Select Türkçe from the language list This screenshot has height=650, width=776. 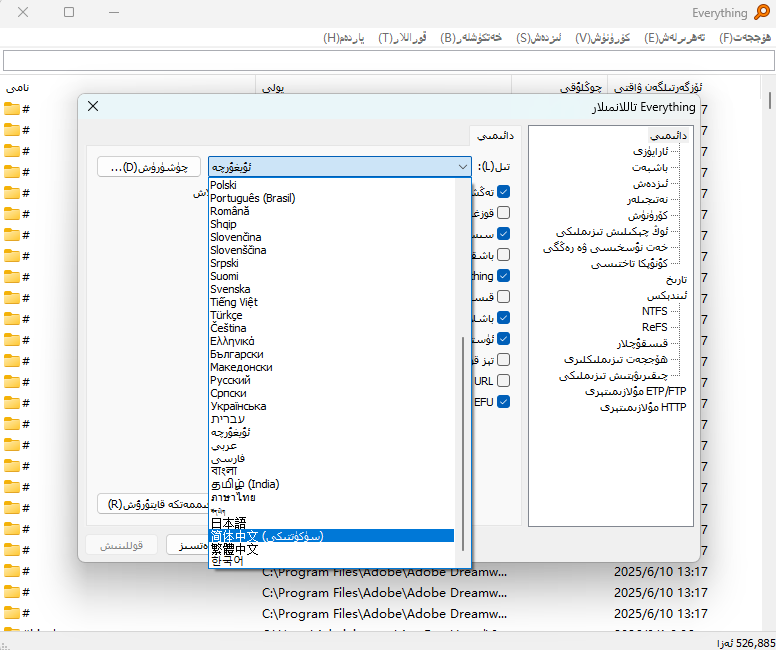[226, 315]
